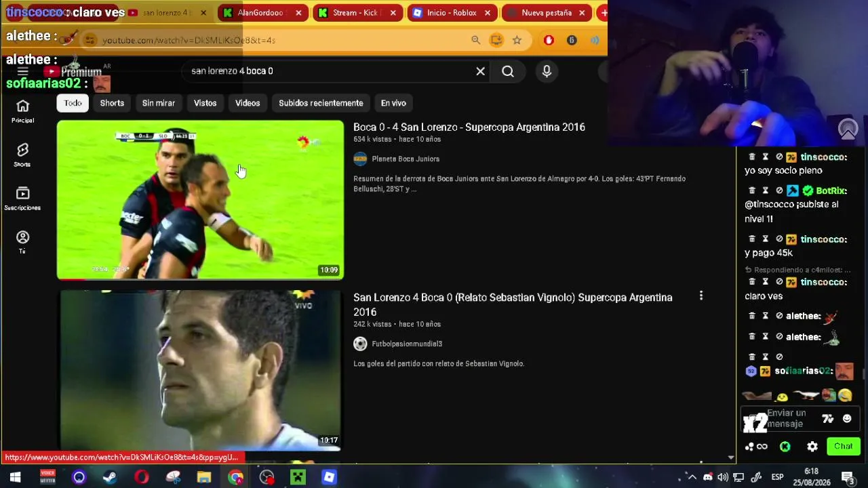Open the 7TV emote menu in chat input
868x488 pixels.
click(x=828, y=419)
